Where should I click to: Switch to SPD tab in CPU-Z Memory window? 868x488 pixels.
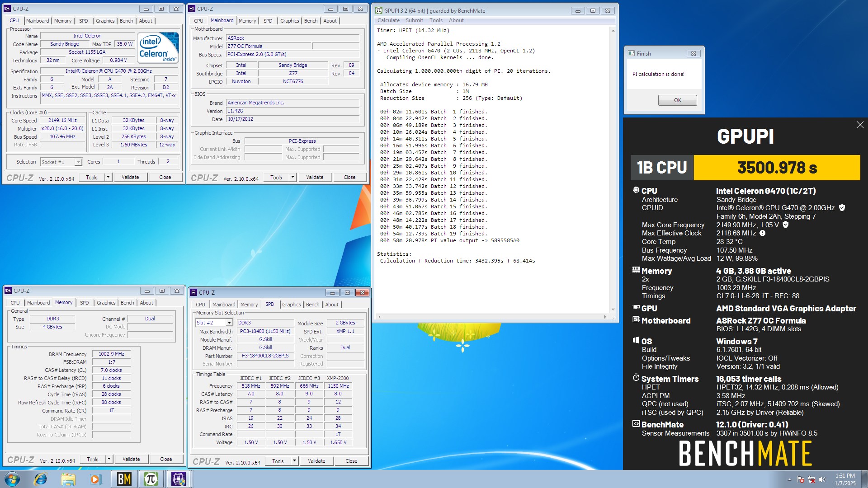[x=84, y=303]
